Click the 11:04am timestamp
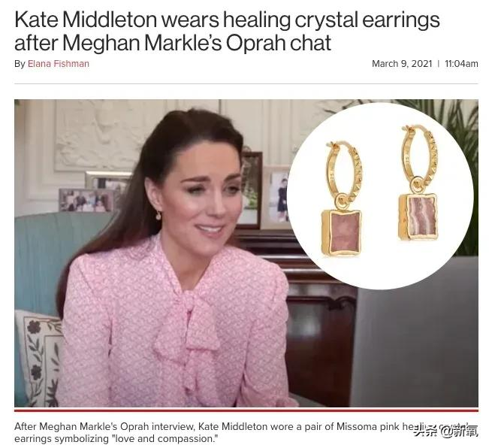The image size is (489, 448). [x=461, y=64]
